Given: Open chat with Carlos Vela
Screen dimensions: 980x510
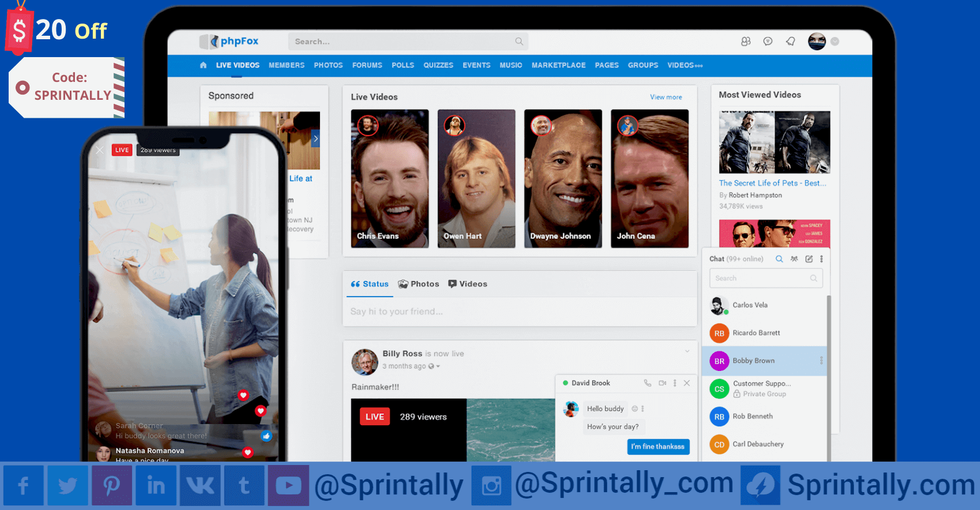Looking at the screenshot, I should (x=764, y=305).
